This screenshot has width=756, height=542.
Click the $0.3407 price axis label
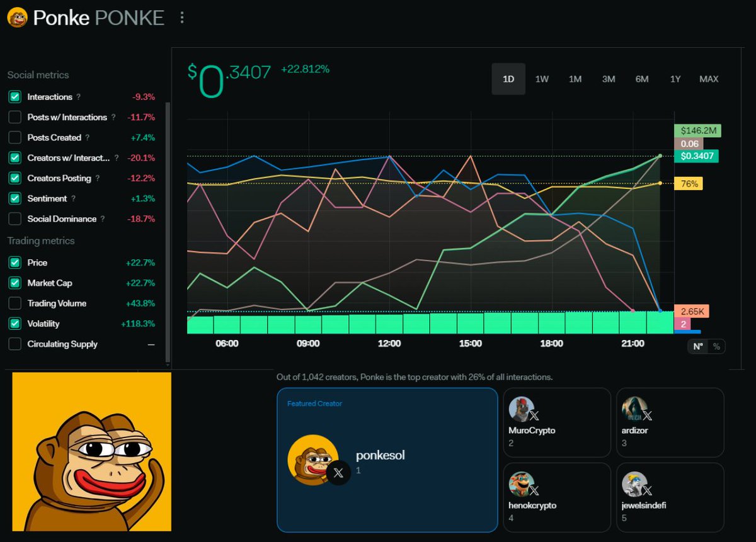click(696, 156)
